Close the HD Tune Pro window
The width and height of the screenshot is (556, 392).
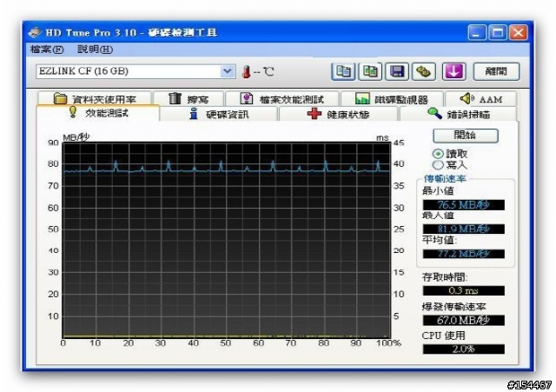pyautogui.click(x=519, y=33)
